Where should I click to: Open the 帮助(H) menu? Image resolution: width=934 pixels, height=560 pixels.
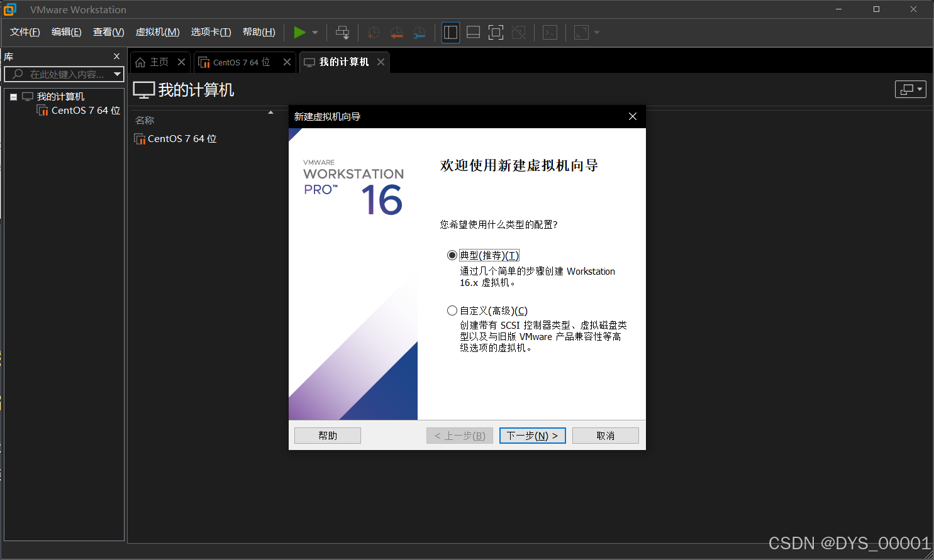(259, 32)
